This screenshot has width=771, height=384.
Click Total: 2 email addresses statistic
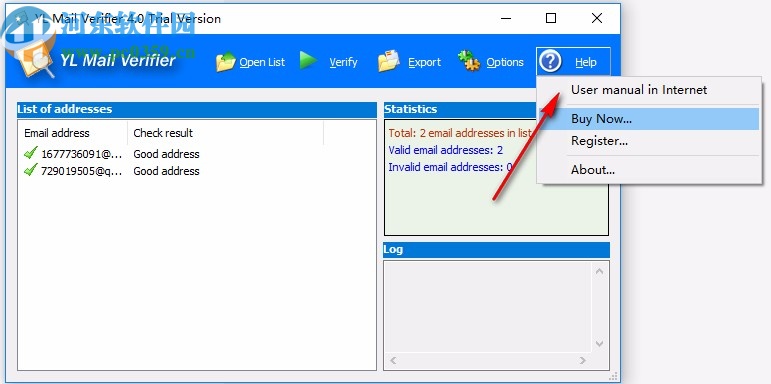click(460, 133)
